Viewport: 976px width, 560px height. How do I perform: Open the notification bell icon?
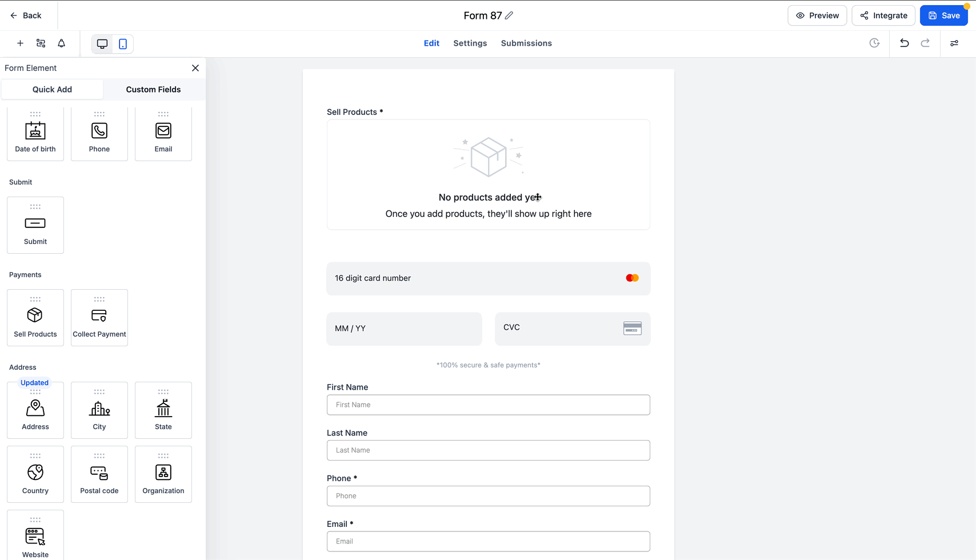coord(62,43)
